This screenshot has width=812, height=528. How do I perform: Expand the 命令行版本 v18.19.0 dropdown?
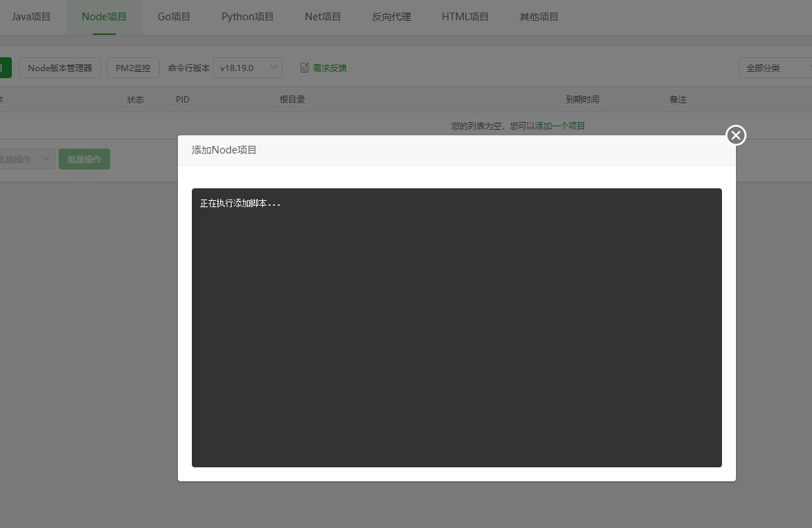tap(248, 68)
